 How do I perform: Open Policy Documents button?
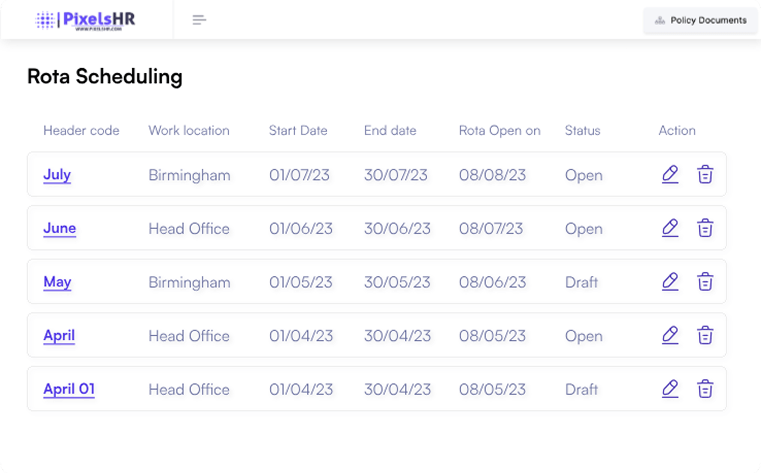pyautogui.click(x=701, y=20)
